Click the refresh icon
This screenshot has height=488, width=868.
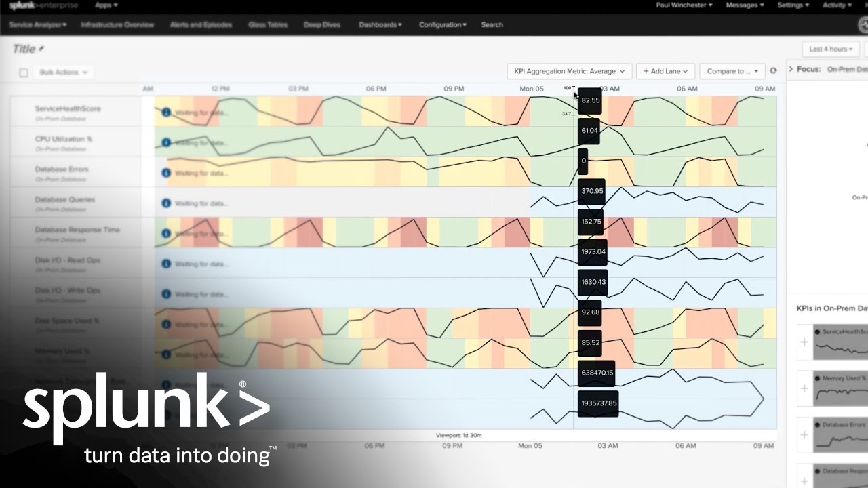click(x=773, y=71)
